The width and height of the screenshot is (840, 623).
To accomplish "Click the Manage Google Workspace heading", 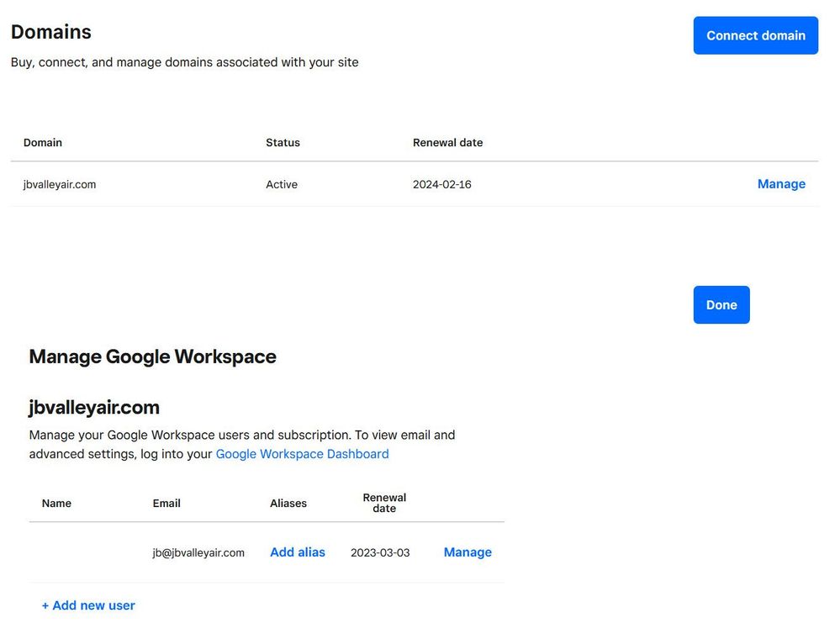I will (152, 356).
